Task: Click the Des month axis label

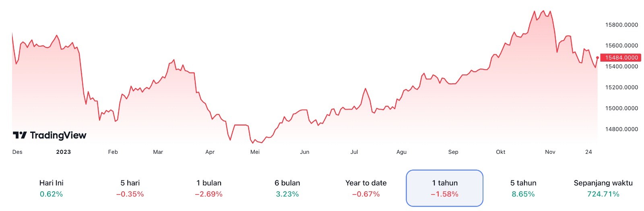Action: (x=17, y=152)
